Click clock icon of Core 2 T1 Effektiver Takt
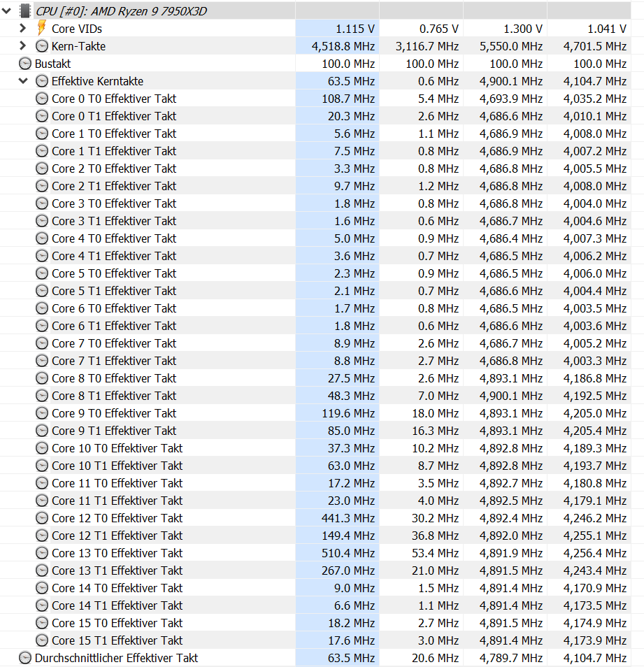The height and width of the screenshot is (667, 644). pyautogui.click(x=42, y=186)
